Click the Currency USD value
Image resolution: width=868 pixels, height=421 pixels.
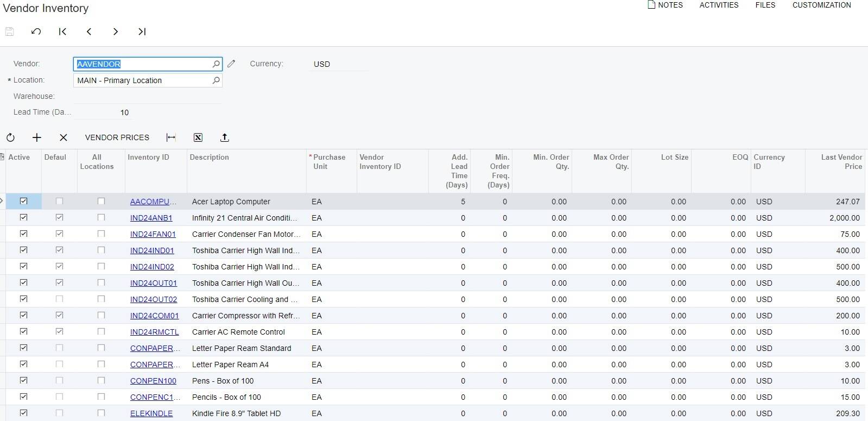click(x=322, y=64)
